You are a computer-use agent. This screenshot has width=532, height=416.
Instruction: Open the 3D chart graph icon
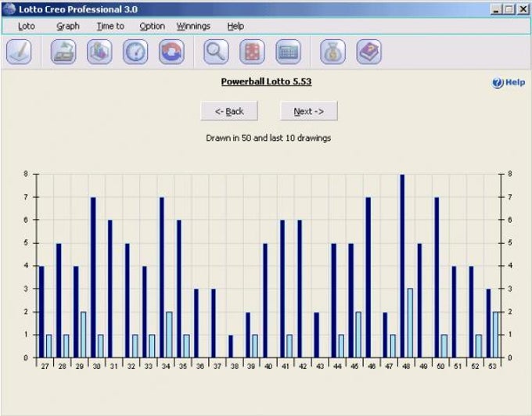(x=99, y=52)
